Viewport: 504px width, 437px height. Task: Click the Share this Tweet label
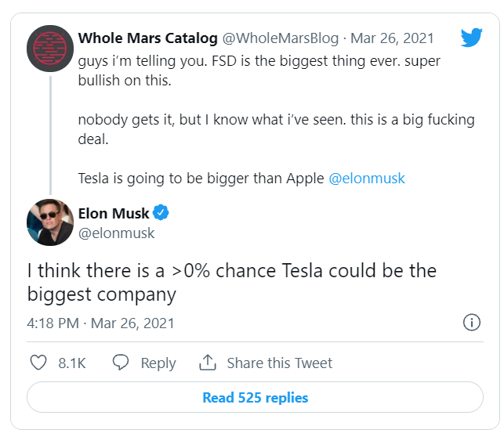tap(279, 363)
